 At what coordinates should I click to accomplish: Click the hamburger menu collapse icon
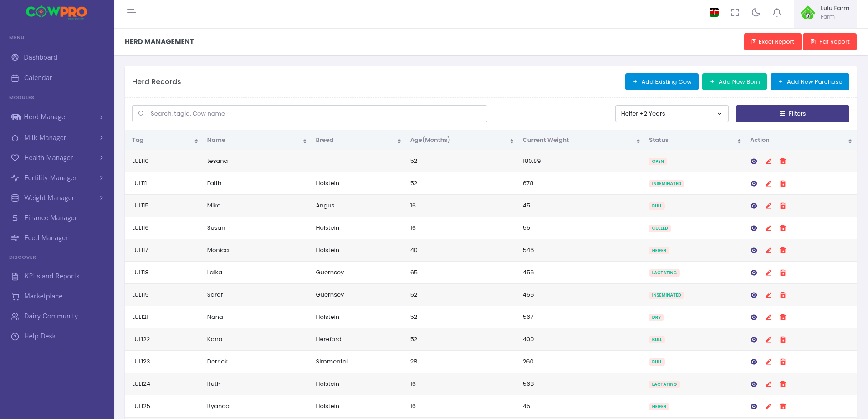(131, 12)
